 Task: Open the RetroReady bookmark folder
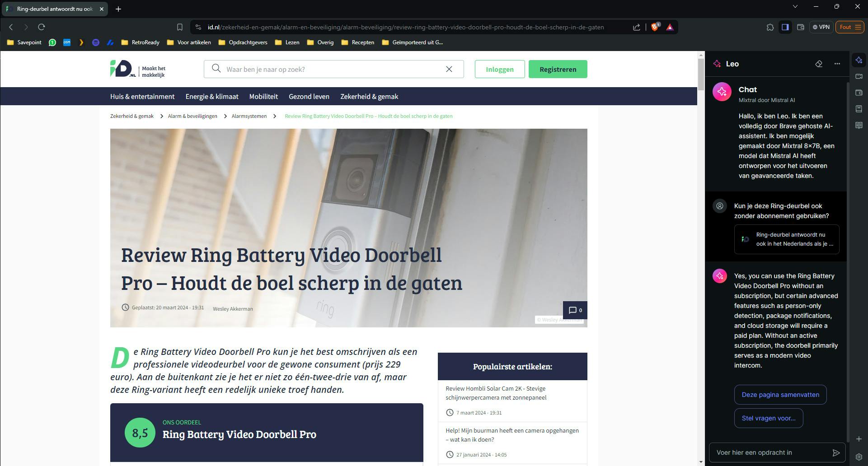[141, 42]
